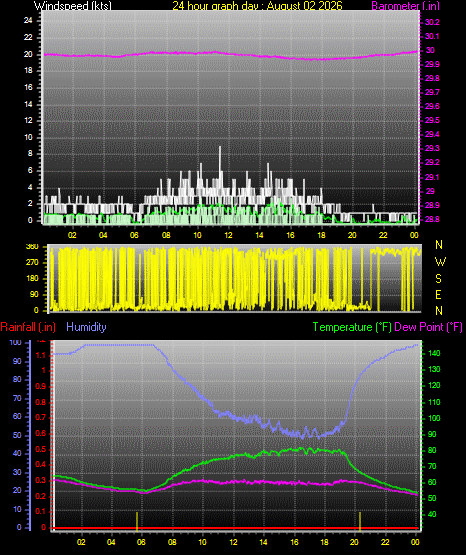Click hour label "00" under humidity chart

(415, 542)
